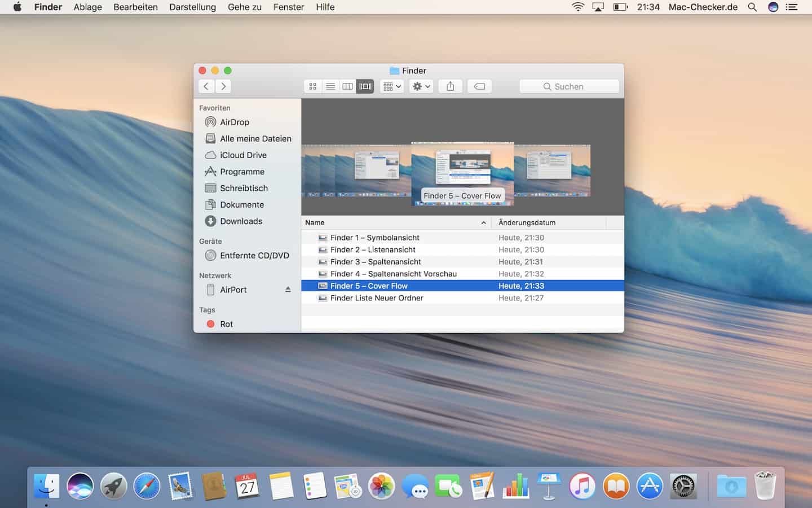Viewport: 812px width, 508px height.
Task: Select file Finder 4 – Spaltenansicht Vorschau
Action: [x=462, y=274]
